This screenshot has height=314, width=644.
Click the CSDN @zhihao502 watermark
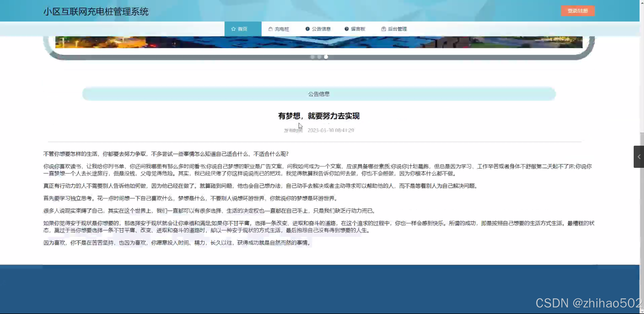click(589, 303)
